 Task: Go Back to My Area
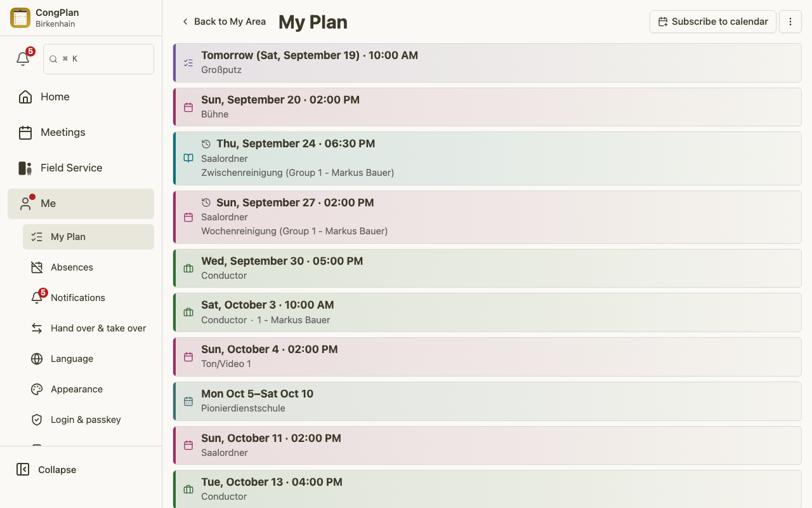click(x=223, y=22)
